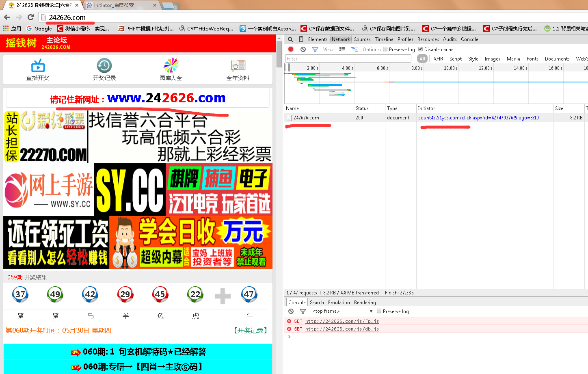This screenshot has width=588, height=374.
Task: Open the Timeline panel tab
Action: pos(384,39)
